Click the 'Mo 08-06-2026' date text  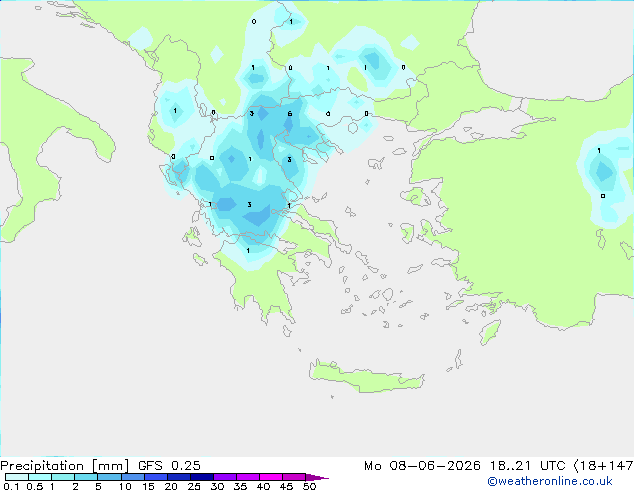[x=422, y=466]
